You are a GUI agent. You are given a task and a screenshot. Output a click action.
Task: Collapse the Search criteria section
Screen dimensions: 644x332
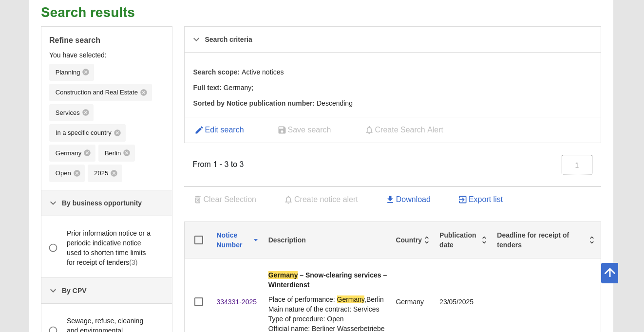click(x=196, y=39)
